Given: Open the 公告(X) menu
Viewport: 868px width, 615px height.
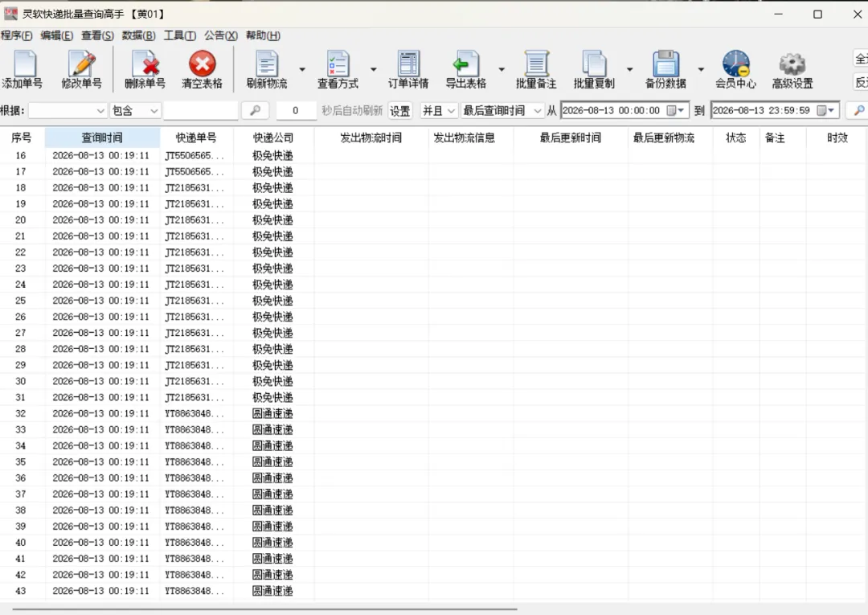Looking at the screenshot, I should click(220, 35).
